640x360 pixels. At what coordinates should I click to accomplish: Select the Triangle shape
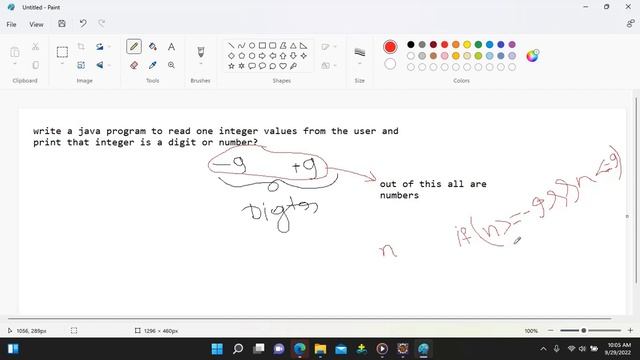pos(293,45)
